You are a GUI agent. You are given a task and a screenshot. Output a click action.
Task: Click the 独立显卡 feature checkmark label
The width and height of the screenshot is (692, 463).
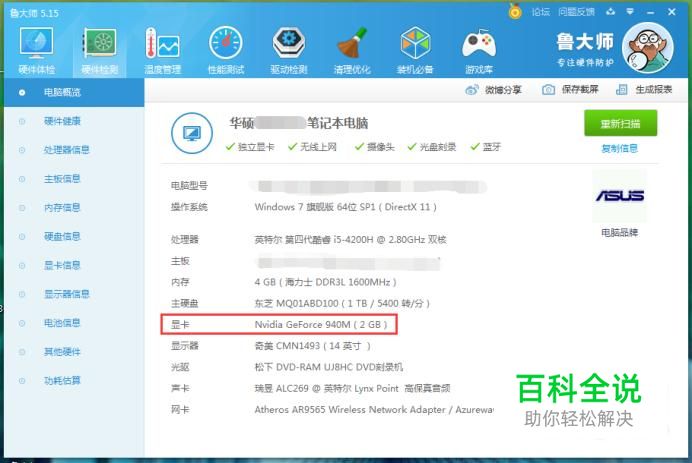[x=250, y=147]
